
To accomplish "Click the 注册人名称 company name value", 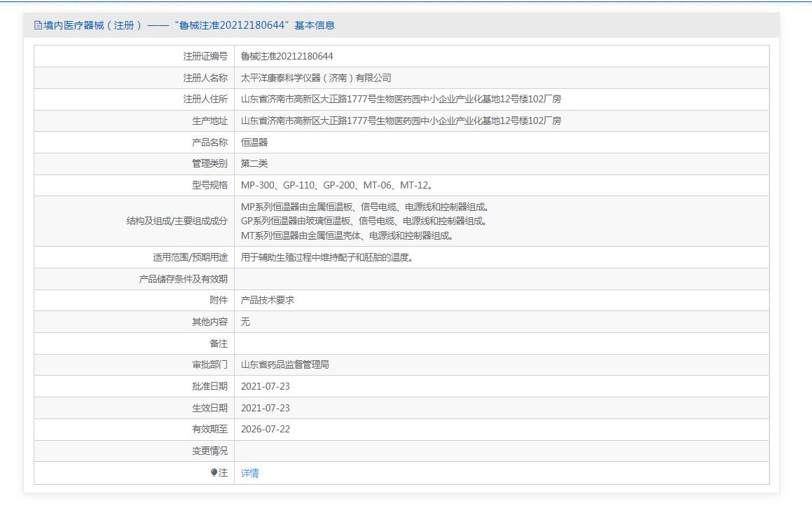I will 316,78.
